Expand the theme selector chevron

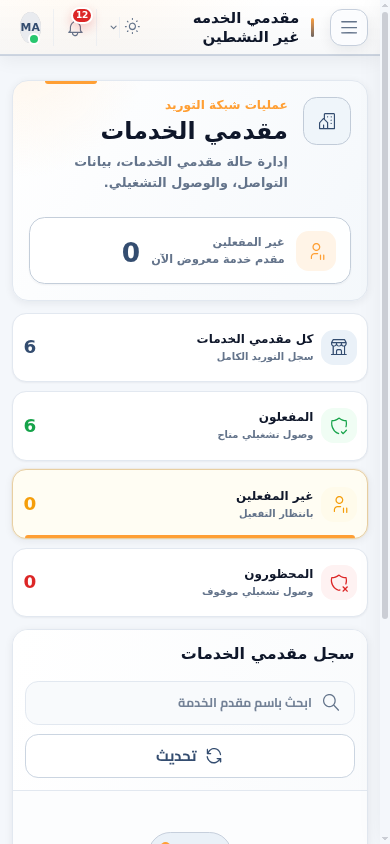point(114,27)
